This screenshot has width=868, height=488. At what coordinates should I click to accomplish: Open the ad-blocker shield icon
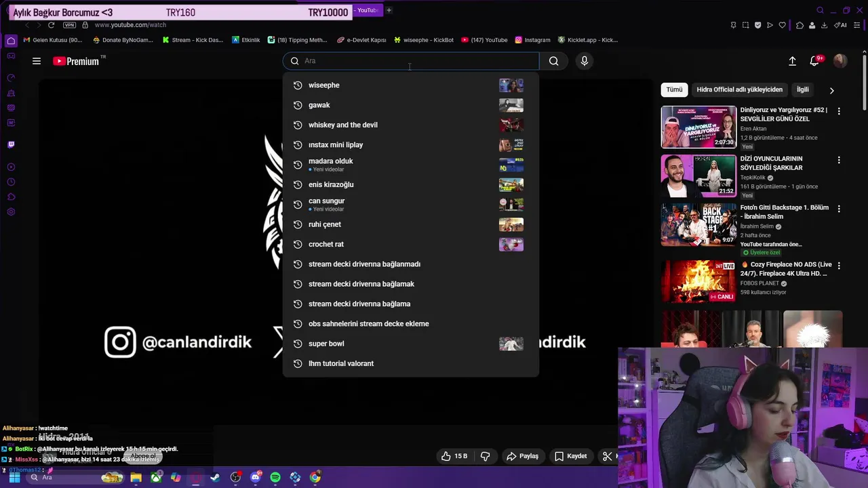(757, 25)
